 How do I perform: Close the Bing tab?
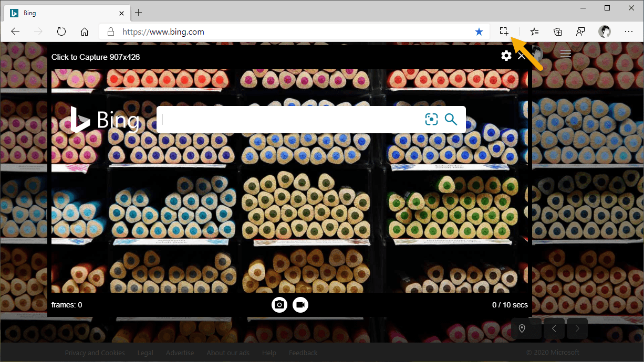point(121,13)
